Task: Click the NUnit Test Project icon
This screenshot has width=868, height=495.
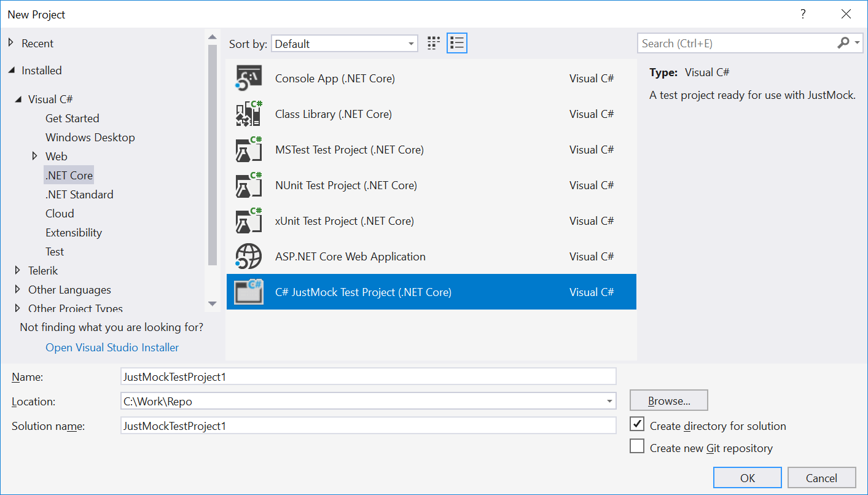Action: point(249,185)
